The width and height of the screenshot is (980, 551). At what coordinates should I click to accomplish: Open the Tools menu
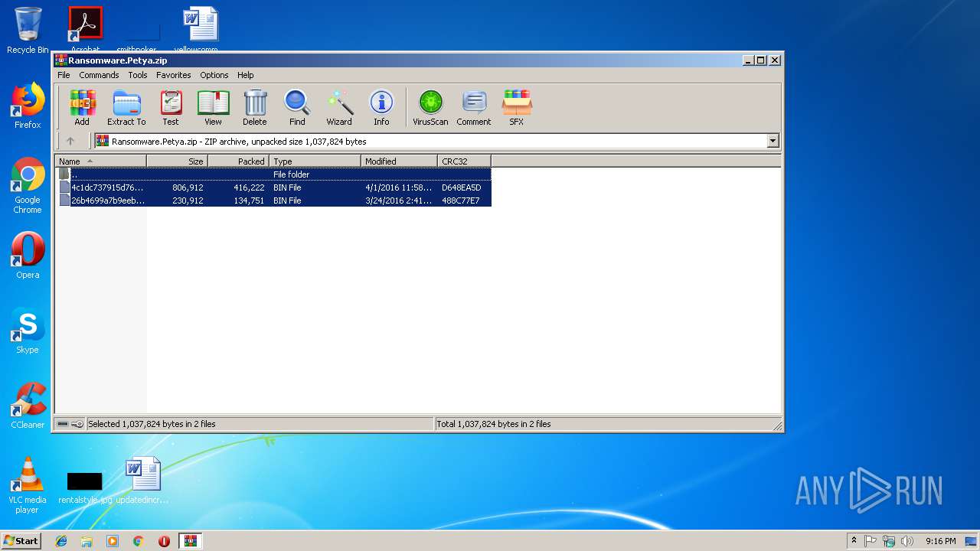138,75
